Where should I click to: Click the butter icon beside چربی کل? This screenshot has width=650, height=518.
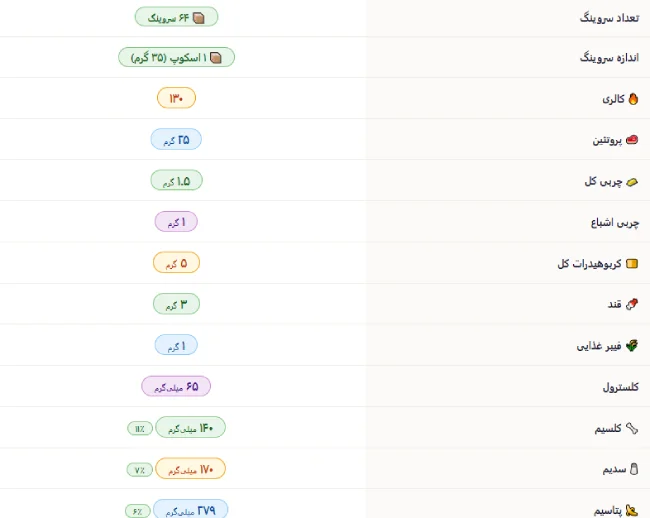click(632, 182)
